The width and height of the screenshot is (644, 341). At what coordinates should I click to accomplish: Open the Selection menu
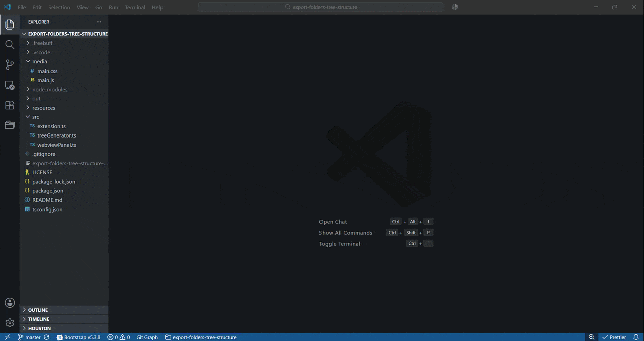[x=59, y=7]
